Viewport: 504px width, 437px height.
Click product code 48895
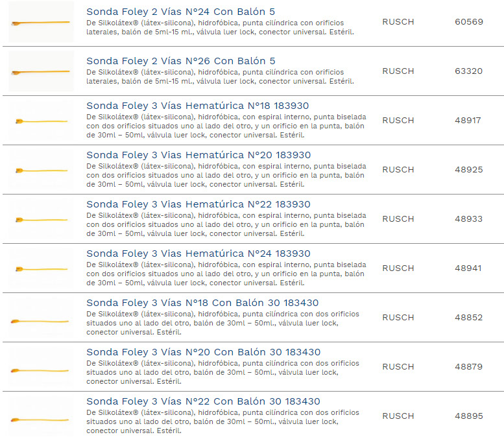pyautogui.click(x=468, y=416)
